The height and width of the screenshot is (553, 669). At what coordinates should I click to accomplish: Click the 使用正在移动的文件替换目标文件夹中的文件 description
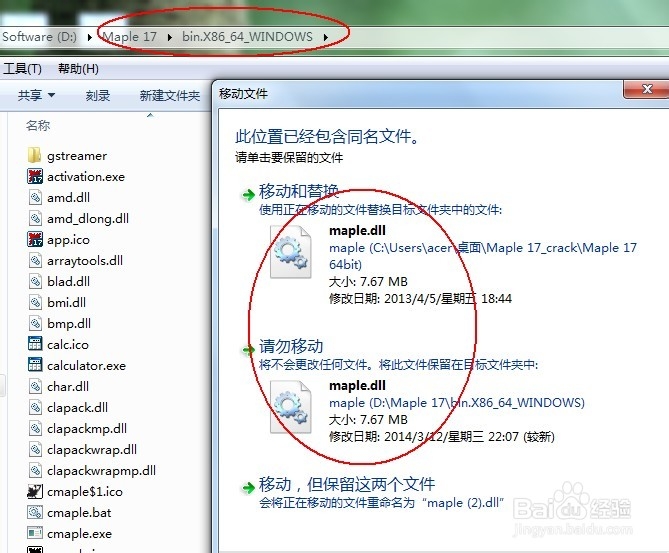[x=380, y=210]
